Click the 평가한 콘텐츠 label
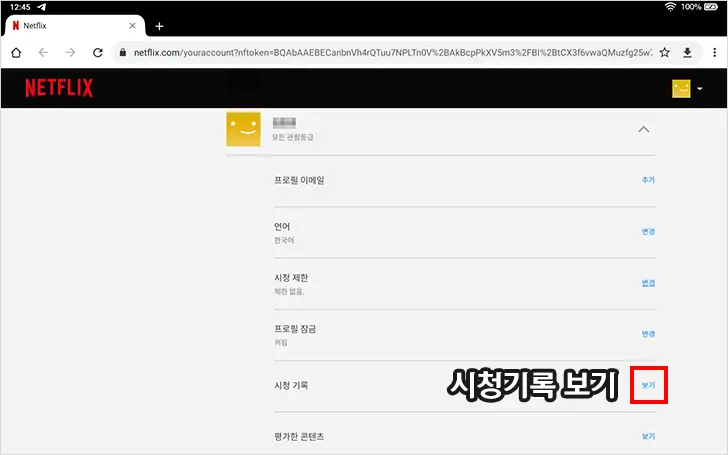The height and width of the screenshot is (455, 728). coord(299,436)
